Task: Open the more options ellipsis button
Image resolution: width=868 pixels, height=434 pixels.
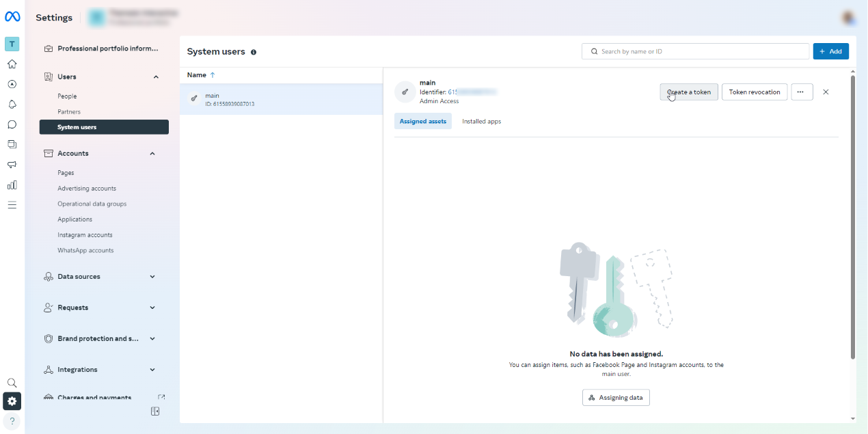Action: click(802, 92)
